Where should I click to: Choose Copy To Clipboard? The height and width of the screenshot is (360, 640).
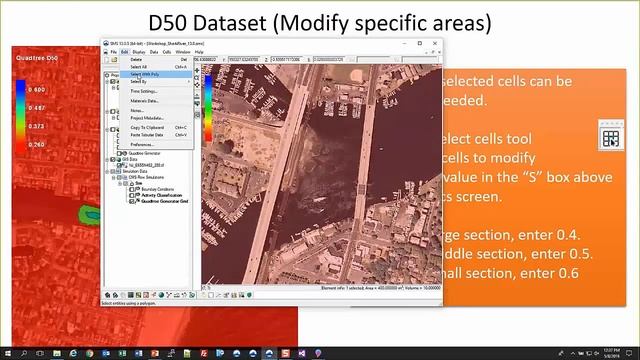(156, 128)
